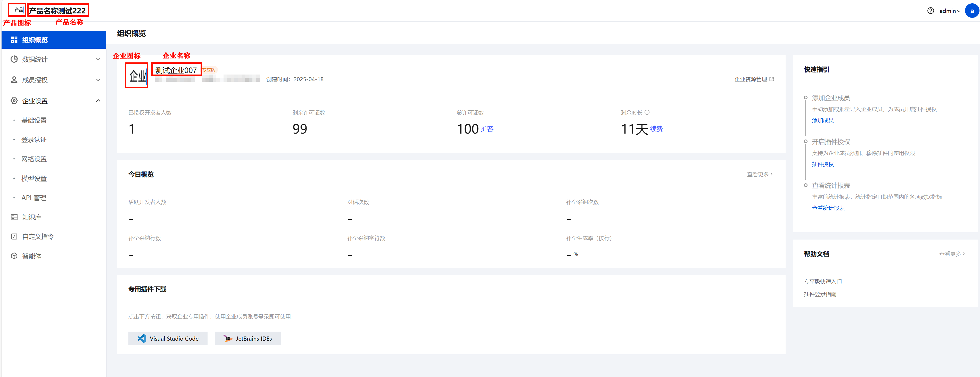Image resolution: width=980 pixels, height=377 pixels.
Task: Click the 知识库 sidebar icon
Action: [x=14, y=217]
